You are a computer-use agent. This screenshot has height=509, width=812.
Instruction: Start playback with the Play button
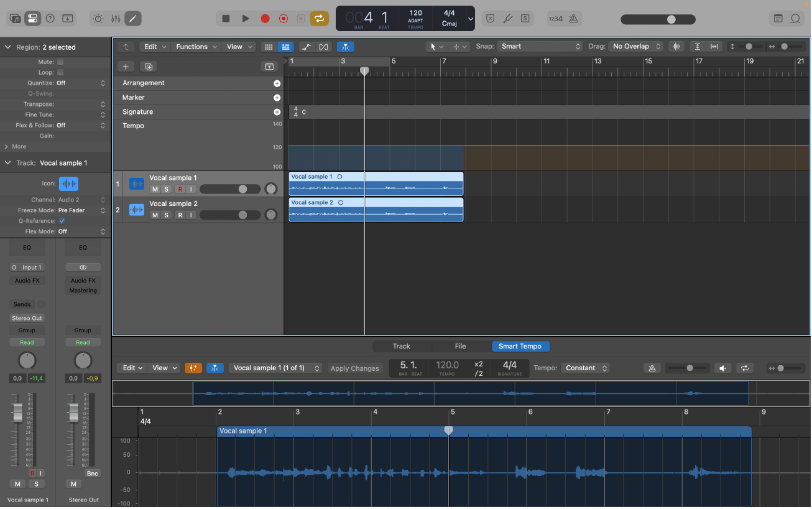(x=245, y=19)
